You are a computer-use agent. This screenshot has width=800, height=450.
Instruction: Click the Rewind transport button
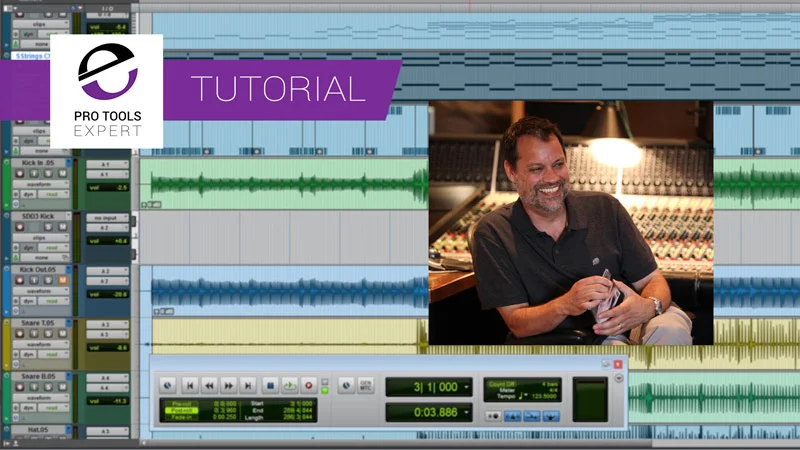click(x=209, y=386)
